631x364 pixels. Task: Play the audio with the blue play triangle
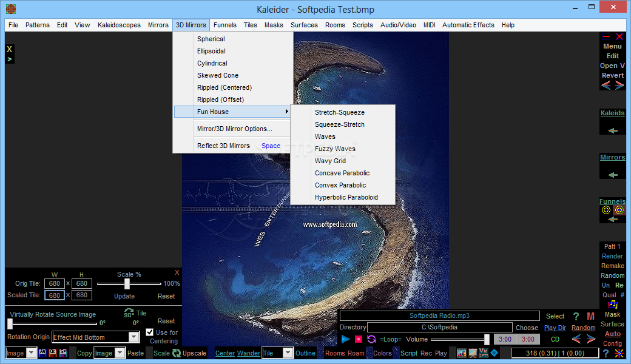[x=345, y=339]
